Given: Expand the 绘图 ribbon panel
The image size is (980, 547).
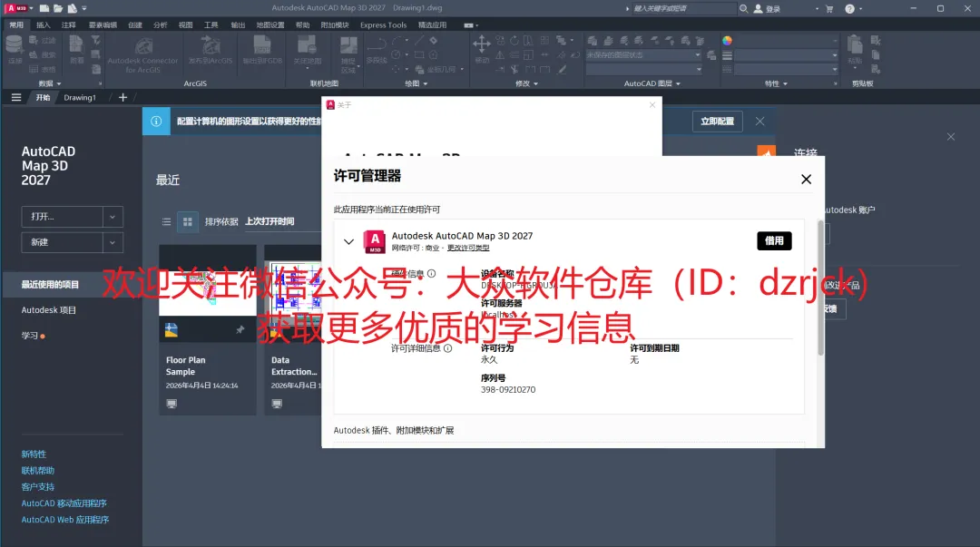Looking at the screenshot, I should (x=416, y=83).
